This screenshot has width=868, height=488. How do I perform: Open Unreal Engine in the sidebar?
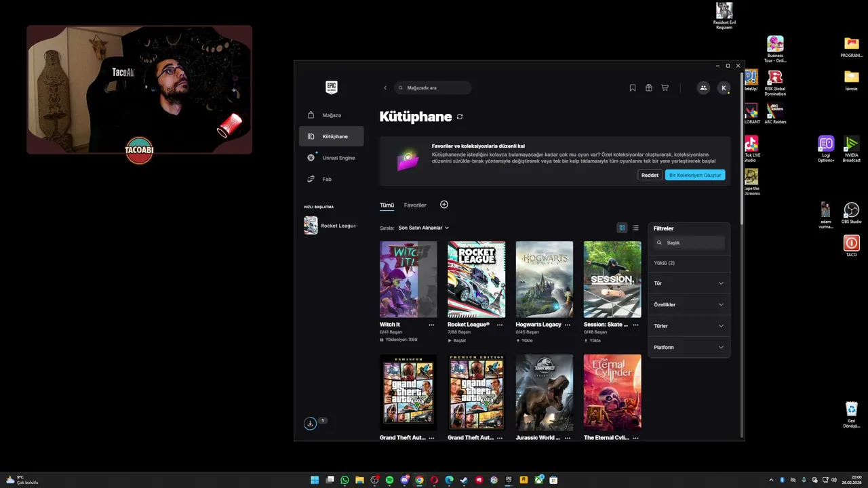tap(331, 158)
